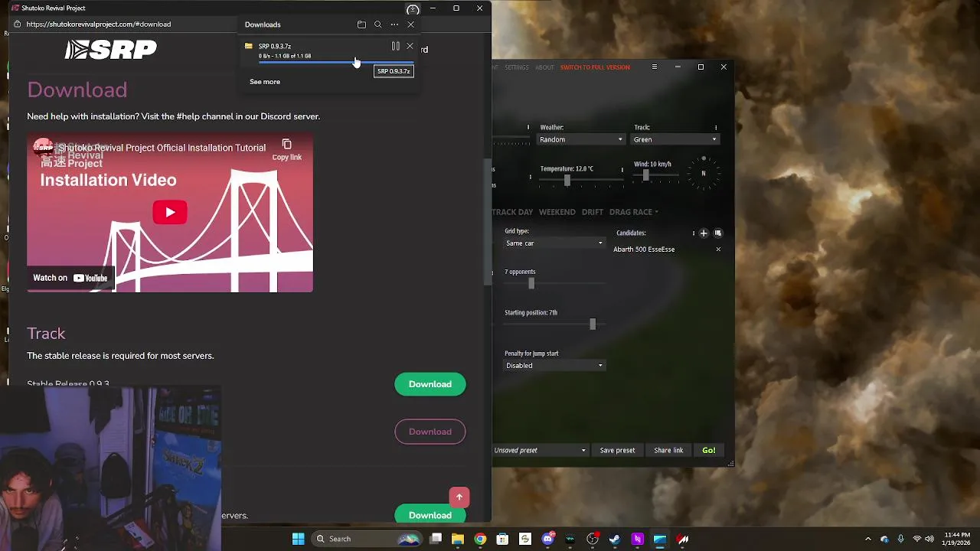Screen dimensions: 980x551
Task: Remove Abarth 500 EsseEsse candidate
Action: coord(718,249)
